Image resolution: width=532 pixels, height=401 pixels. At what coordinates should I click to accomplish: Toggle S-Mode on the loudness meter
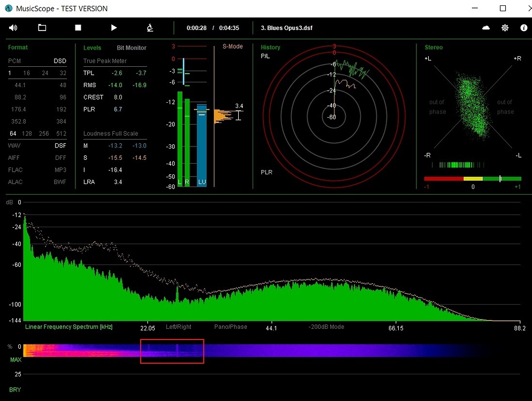coord(232,47)
